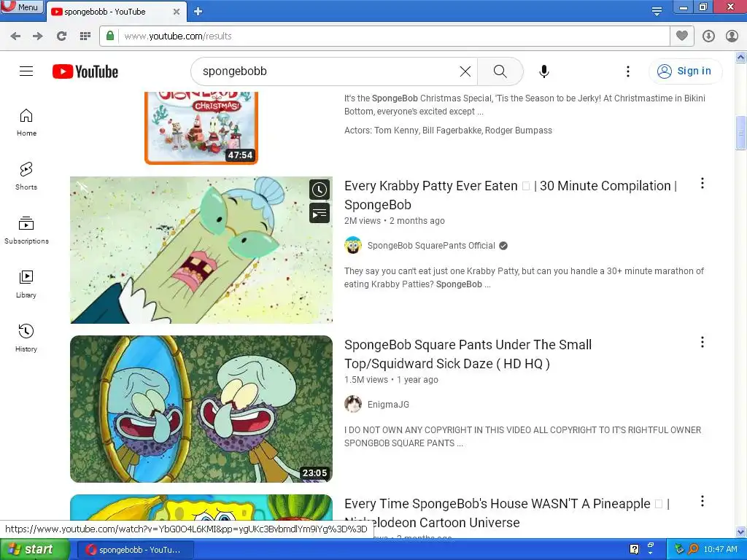Open WASN'T A Pineapple video title

tap(507, 513)
